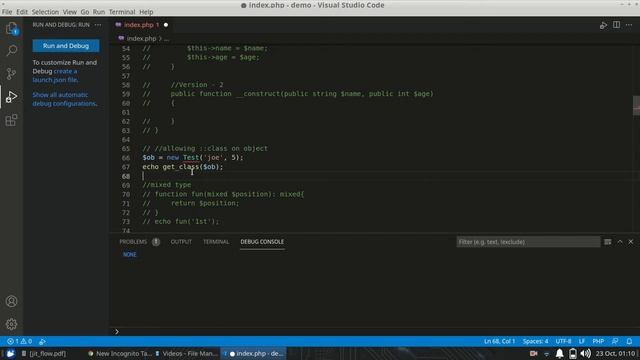Image resolution: width=640 pixels, height=360 pixels.
Task: Open Run and Debug panel more actions
Action: click(x=98, y=25)
